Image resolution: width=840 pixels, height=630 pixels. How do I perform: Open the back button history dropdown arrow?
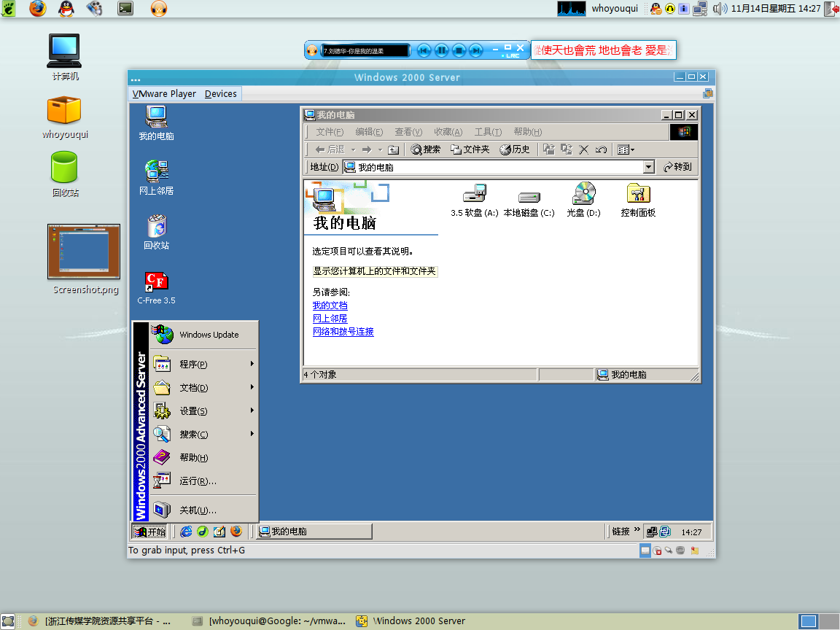354,150
